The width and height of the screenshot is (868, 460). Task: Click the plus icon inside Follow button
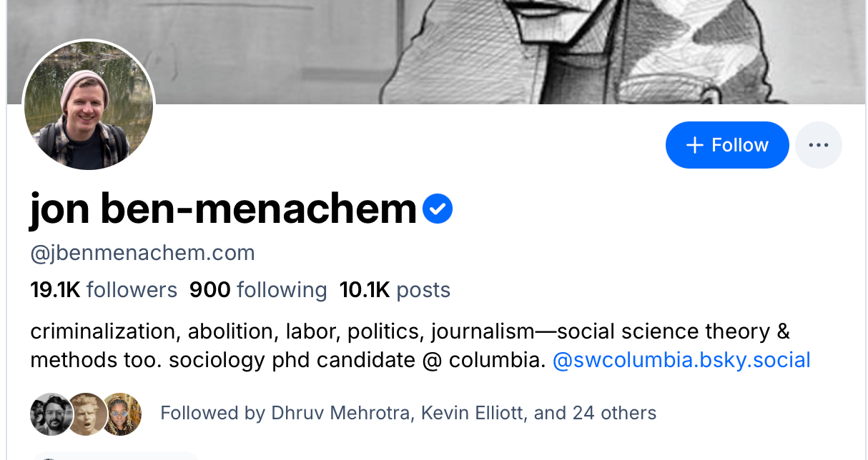pos(694,145)
